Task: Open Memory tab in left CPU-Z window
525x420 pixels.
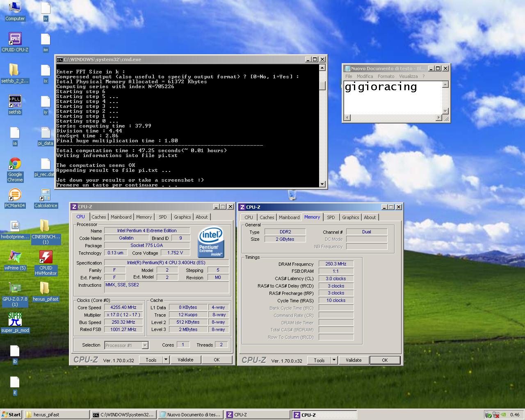Action: pyautogui.click(x=144, y=217)
